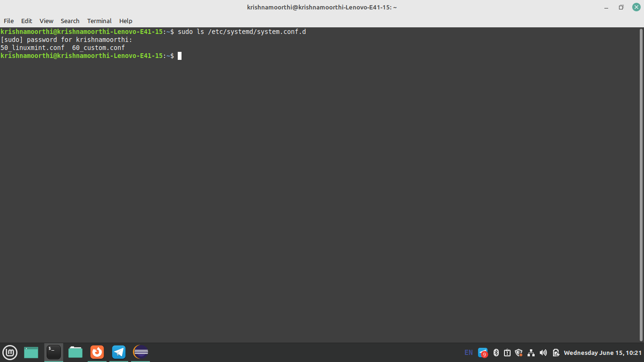Open the Files folder icon in the taskbar
This screenshot has width=644, height=362.
point(75,352)
